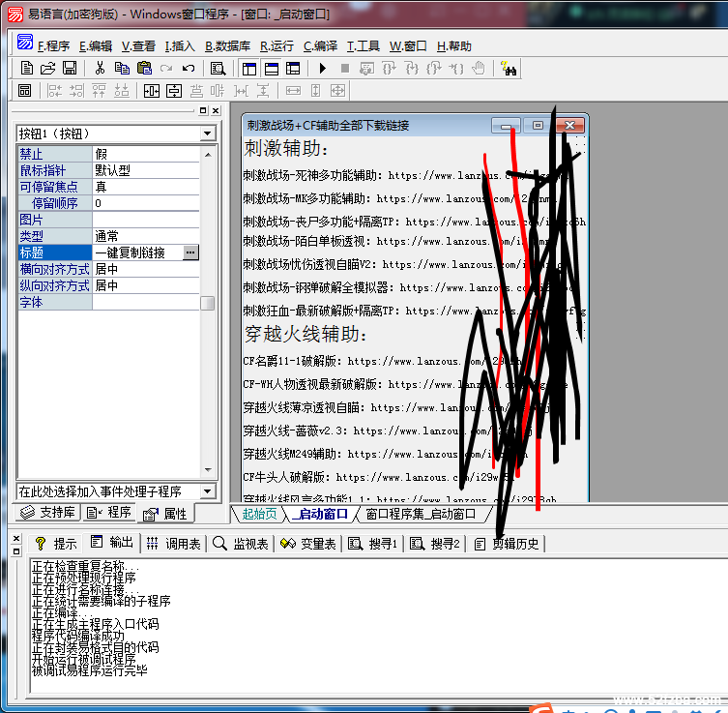
Task: Toggle the first window layout icon
Action: pyautogui.click(x=249, y=69)
